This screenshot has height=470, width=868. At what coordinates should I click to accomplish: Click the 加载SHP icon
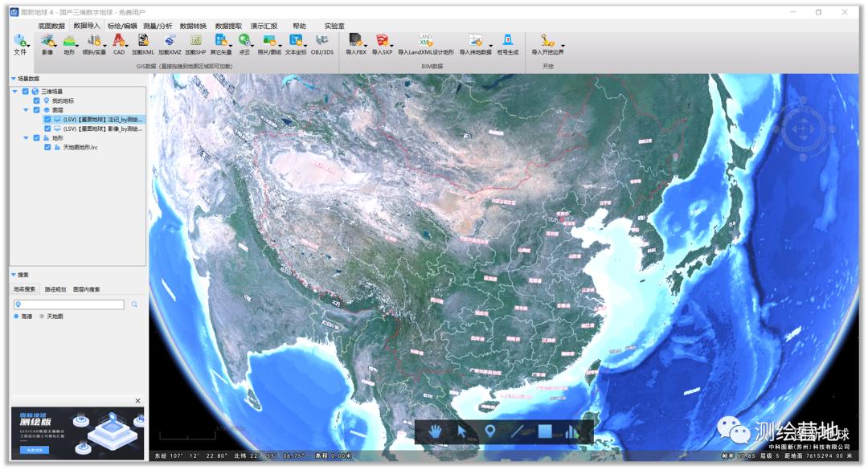click(195, 43)
